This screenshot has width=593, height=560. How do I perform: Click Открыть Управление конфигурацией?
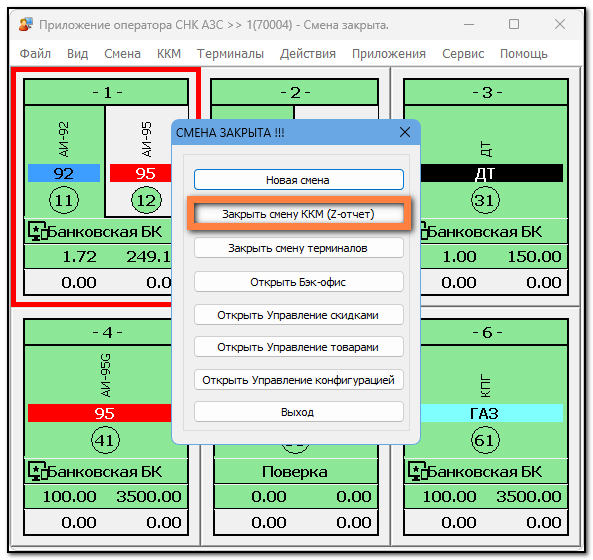click(298, 380)
